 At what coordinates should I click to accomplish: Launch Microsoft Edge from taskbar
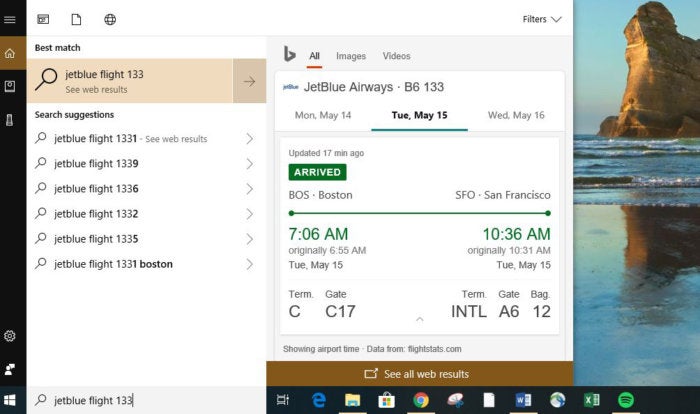point(318,400)
